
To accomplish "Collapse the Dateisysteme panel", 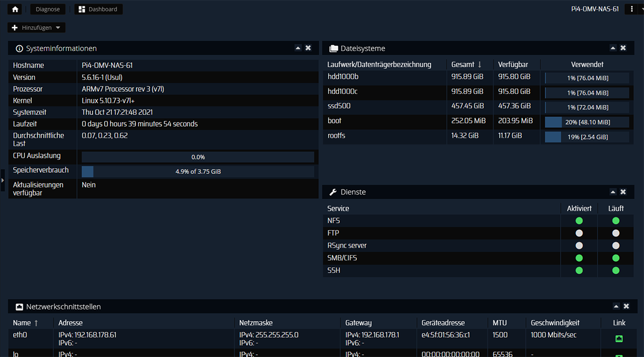I will pos(613,48).
